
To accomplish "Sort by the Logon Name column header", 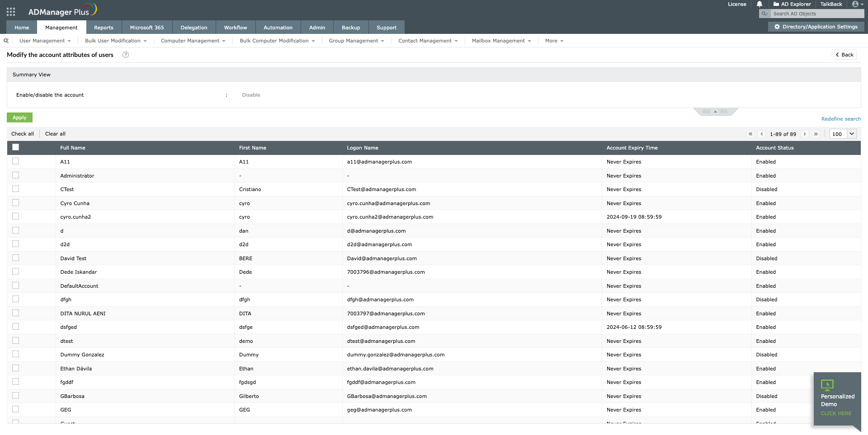I will [x=363, y=148].
